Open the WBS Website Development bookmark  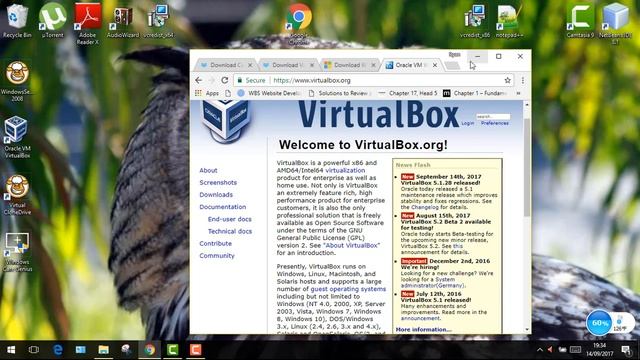(270, 93)
